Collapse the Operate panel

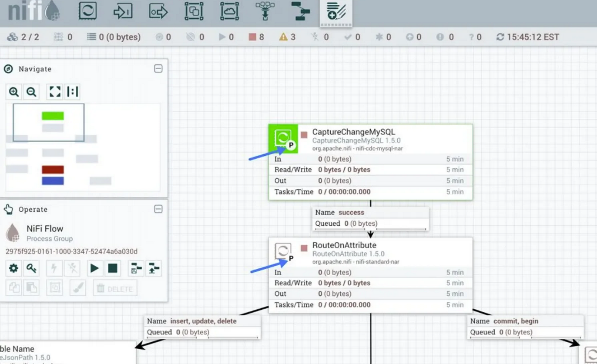click(x=158, y=209)
